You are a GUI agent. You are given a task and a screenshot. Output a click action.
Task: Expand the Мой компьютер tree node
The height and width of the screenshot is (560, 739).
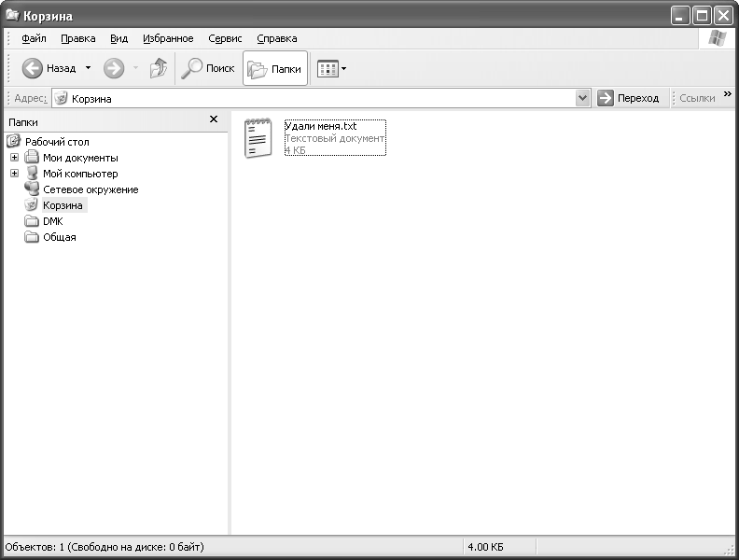14,174
